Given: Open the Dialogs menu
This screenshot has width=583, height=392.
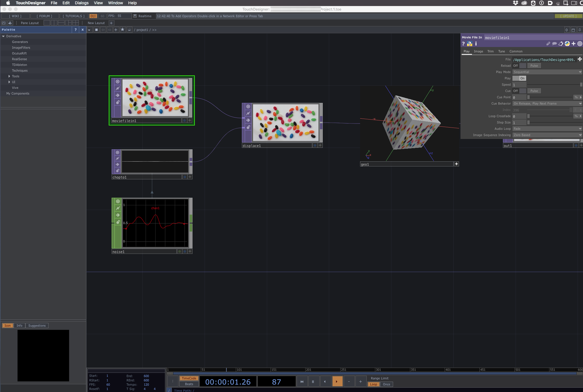Looking at the screenshot, I should tap(82, 3).
